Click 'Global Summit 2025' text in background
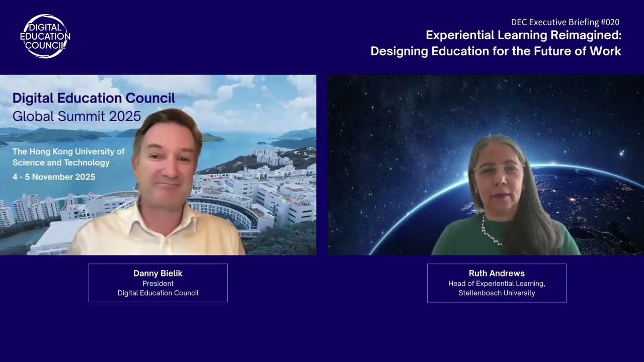 (x=76, y=116)
